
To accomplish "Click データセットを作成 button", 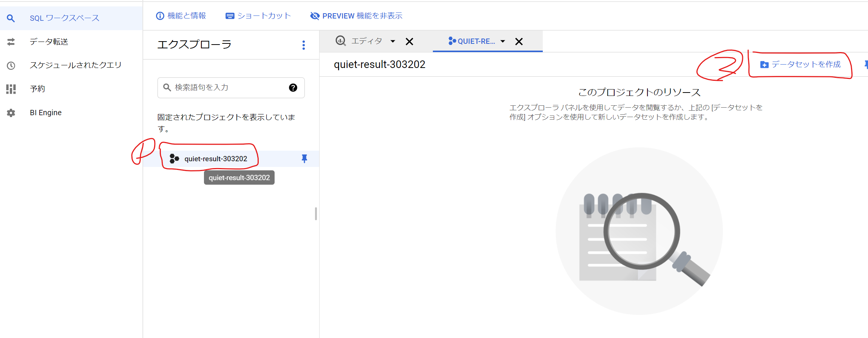I will (800, 65).
